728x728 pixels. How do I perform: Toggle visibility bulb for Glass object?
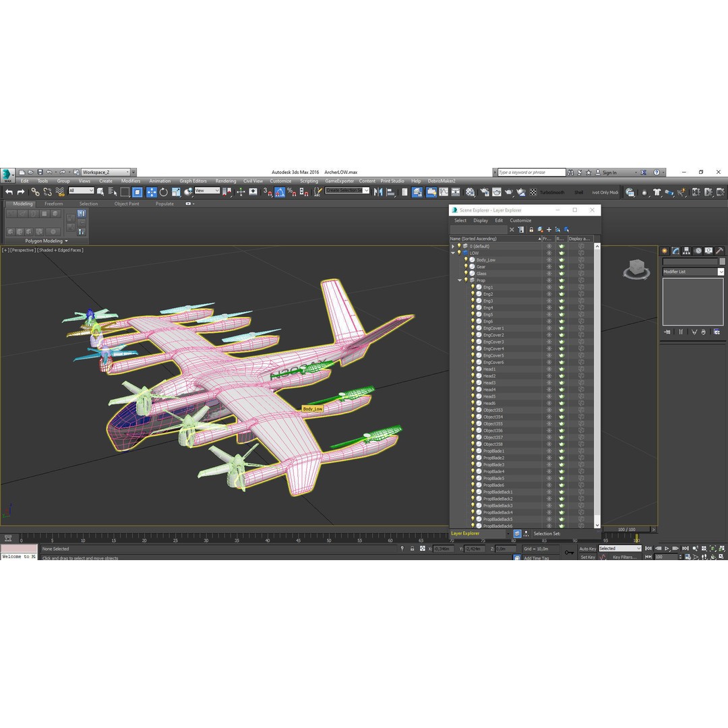466,274
